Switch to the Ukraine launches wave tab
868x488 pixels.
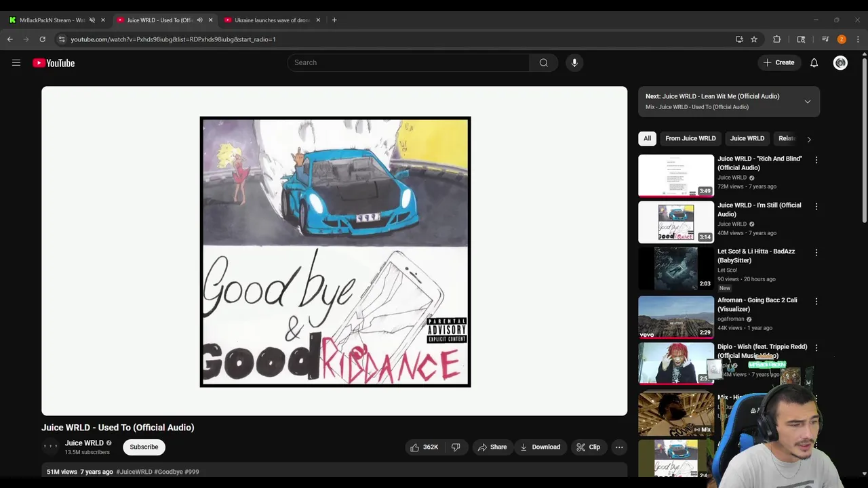[x=271, y=20]
